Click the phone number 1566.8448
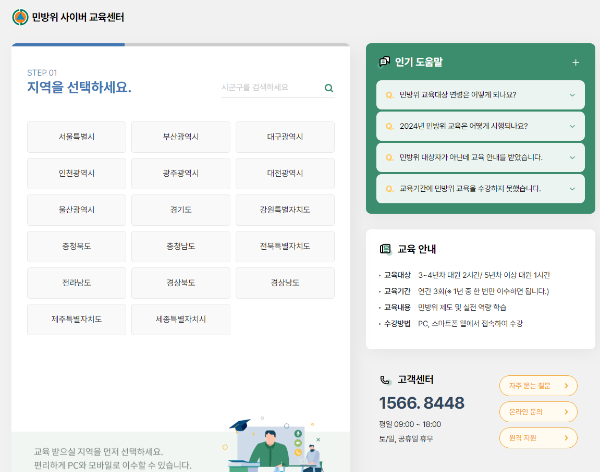The image size is (600, 472). click(422, 403)
